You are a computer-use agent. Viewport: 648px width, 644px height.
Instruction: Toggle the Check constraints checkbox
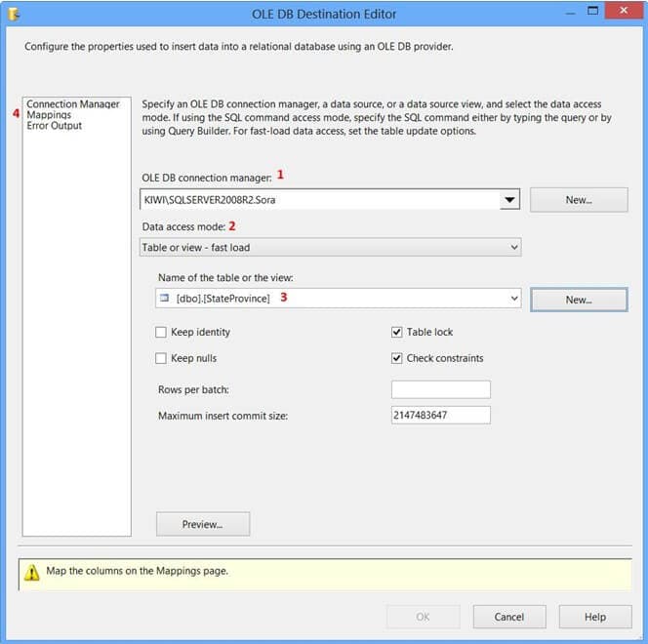(x=397, y=358)
